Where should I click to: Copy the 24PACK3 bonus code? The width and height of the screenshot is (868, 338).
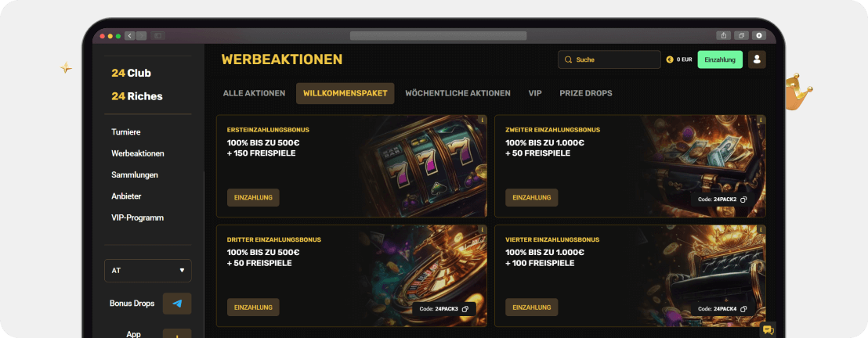click(465, 309)
